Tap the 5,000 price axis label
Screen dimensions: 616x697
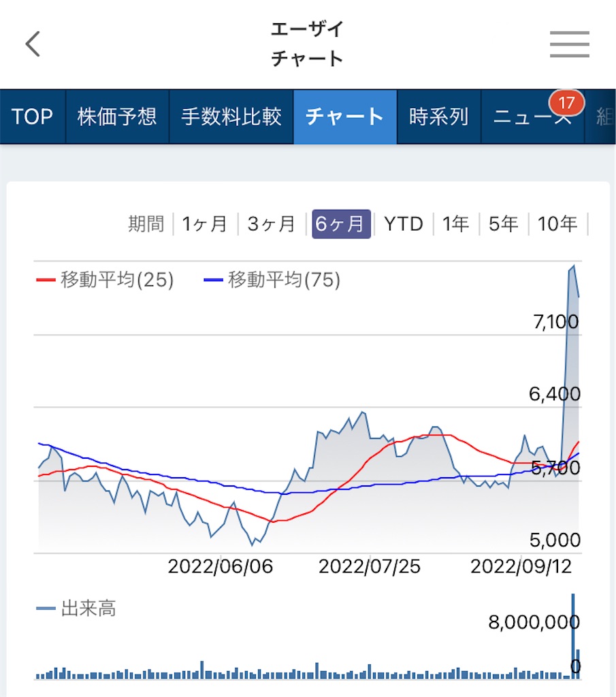[x=555, y=540]
